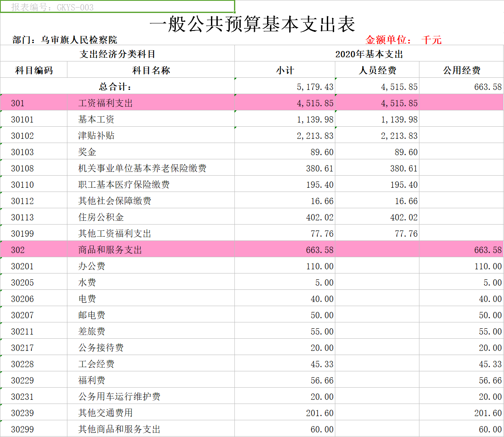Select the 办公费 name cell
This screenshot has height=437, width=504.
pos(151,266)
